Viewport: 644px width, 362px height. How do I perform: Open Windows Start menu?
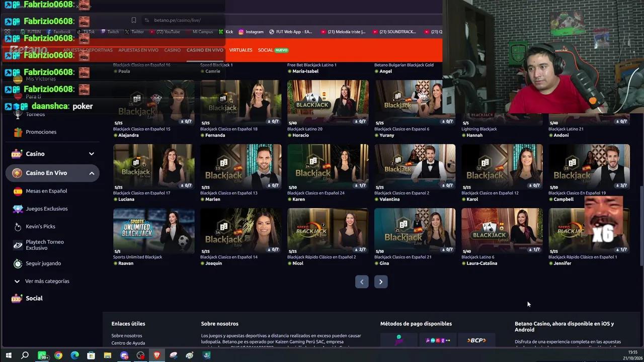click(x=9, y=355)
